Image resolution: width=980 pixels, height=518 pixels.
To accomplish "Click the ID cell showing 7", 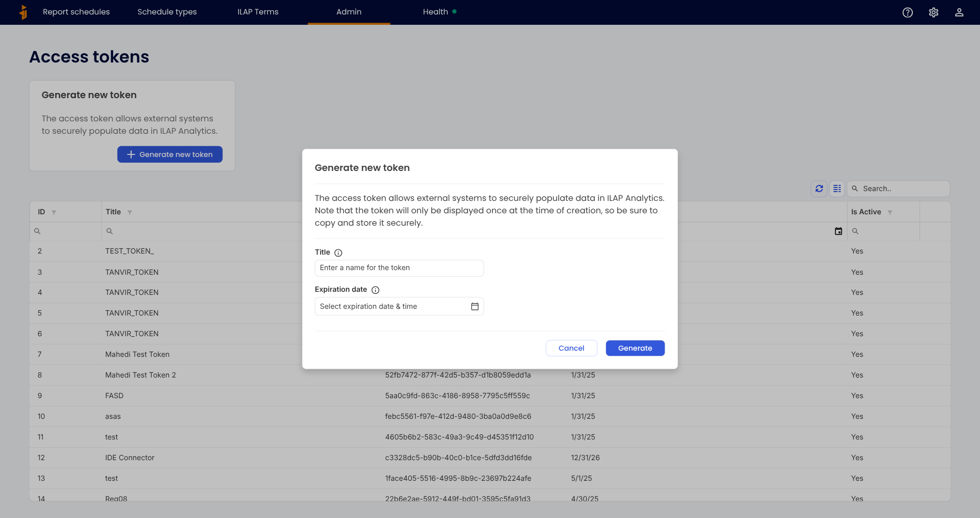I will pyautogui.click(x=40, y=354).
